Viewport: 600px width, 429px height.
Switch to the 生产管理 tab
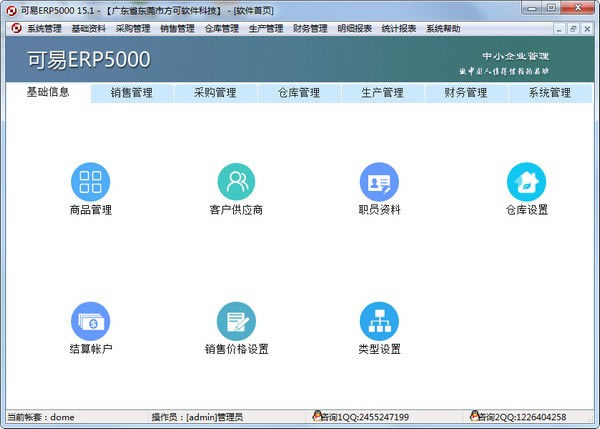[383, 93]
